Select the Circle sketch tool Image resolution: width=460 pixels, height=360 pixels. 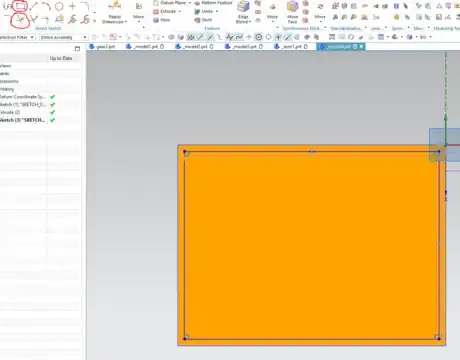59,6
